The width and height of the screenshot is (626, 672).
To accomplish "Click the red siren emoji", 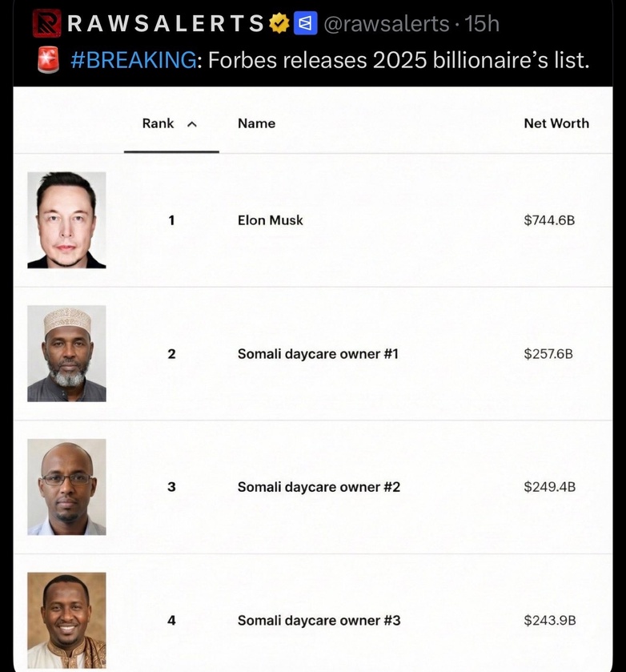I will click(x=48, y=60).
